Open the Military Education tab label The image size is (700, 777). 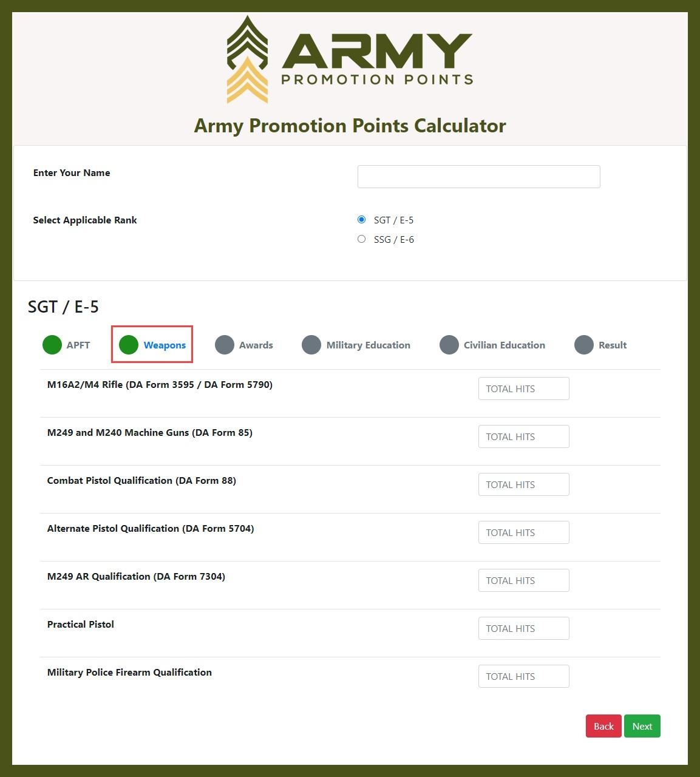(368, 345)
